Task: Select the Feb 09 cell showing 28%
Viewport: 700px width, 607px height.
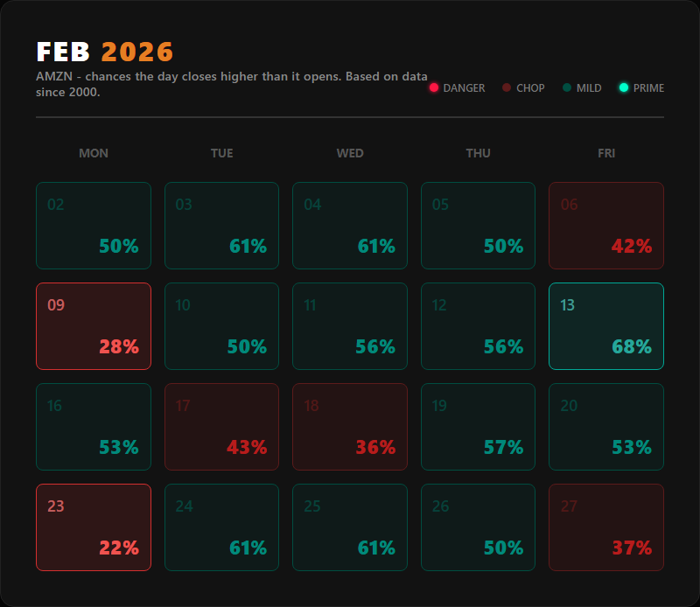Action: pos(94,326)
